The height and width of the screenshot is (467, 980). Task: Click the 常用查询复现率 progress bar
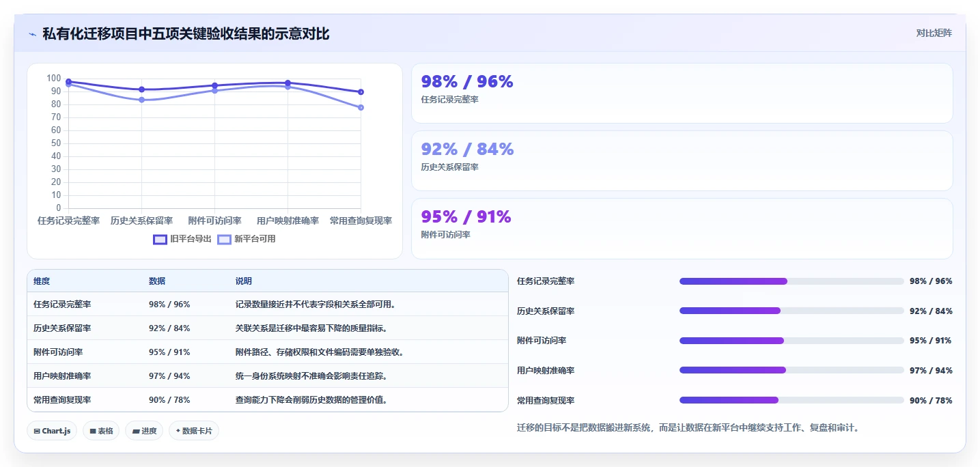[792, 400]
